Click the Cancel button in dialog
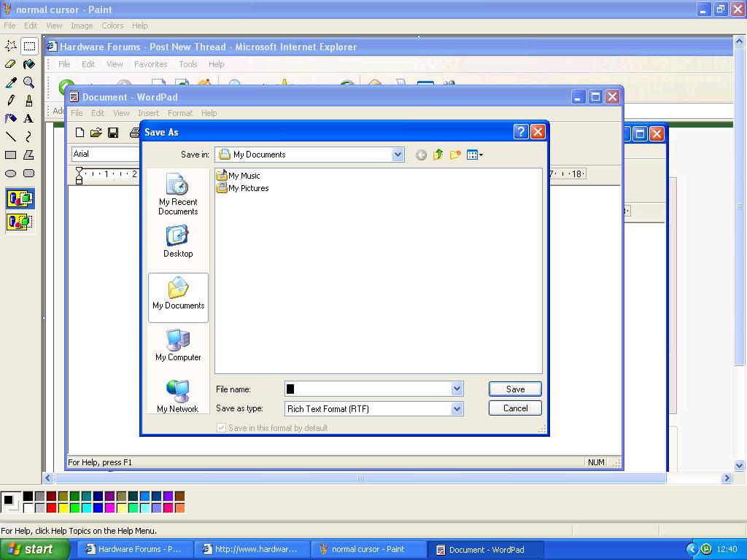Viewport: 747px width, 560px height. click(515, 408)
